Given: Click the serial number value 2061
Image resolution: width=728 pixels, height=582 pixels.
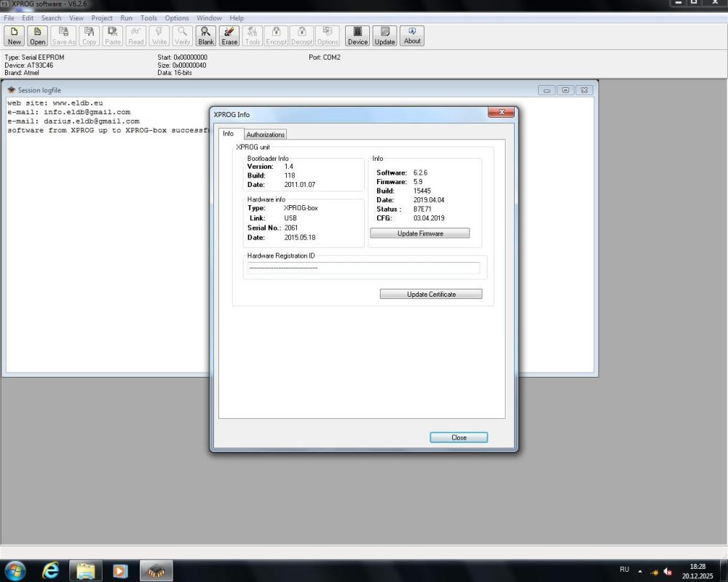Looking at the screenshot, I should [291, 228].
